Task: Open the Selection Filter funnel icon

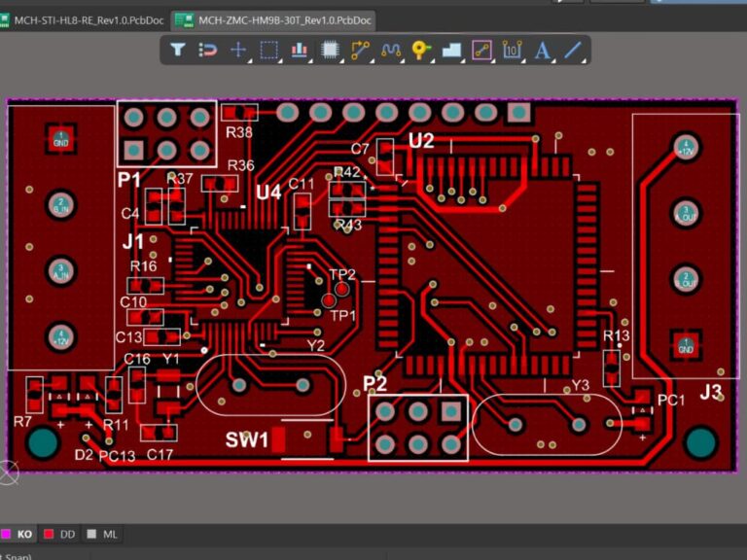Action: click(178, 49)
